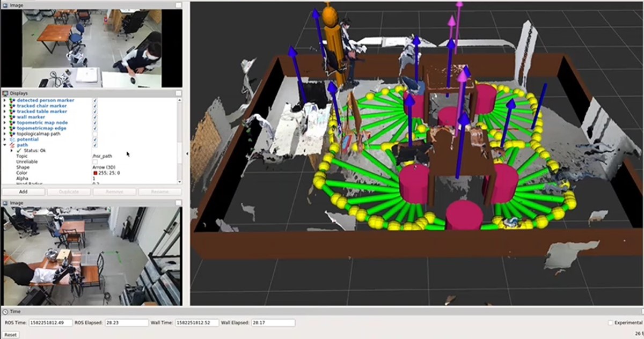Open the Shape Arrow (3D) property value
This screenshot has width=644, height=339.
(x=105, y=167)
